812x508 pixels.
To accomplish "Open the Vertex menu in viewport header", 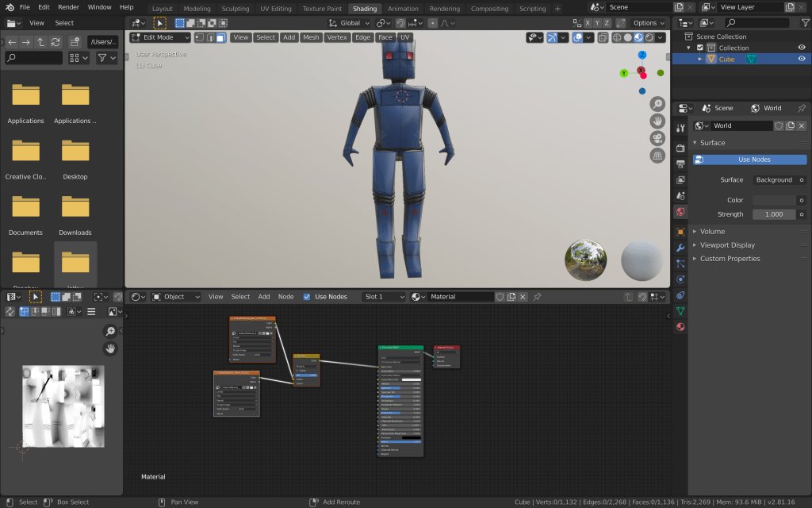I will click(336, 37).
